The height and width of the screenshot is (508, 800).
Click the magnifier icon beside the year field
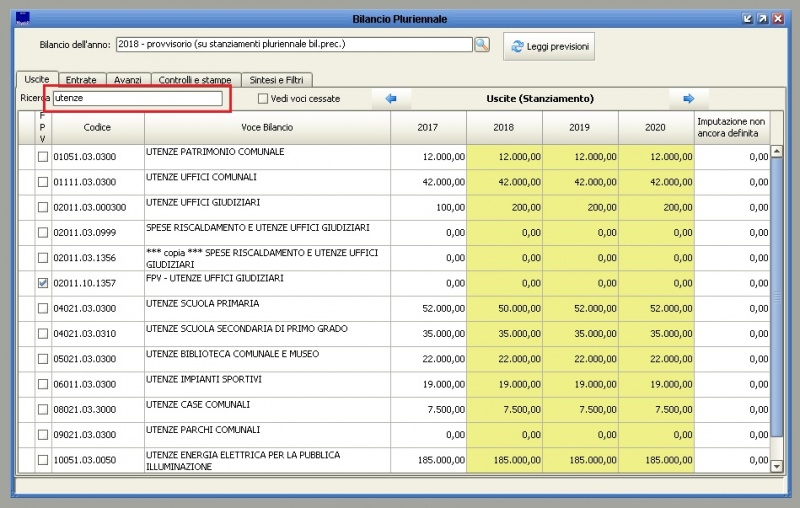[482, 45]
